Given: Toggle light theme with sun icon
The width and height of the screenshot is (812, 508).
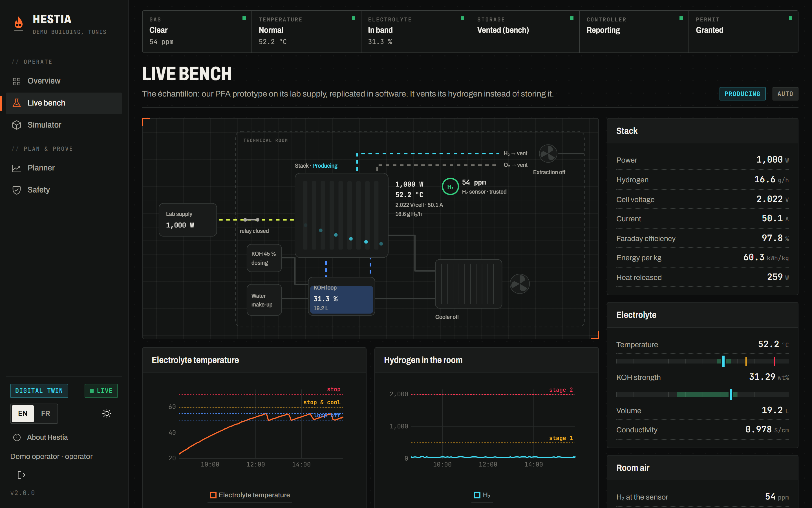Looking at the screenshot, I should [x=107, y=413].
